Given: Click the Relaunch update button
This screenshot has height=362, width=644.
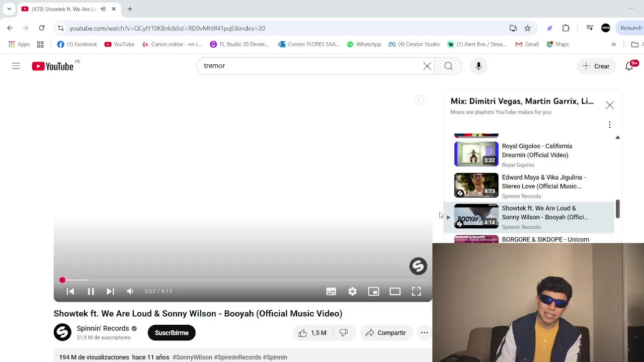Looking at the screenshot, I should (x=630, y=28).
